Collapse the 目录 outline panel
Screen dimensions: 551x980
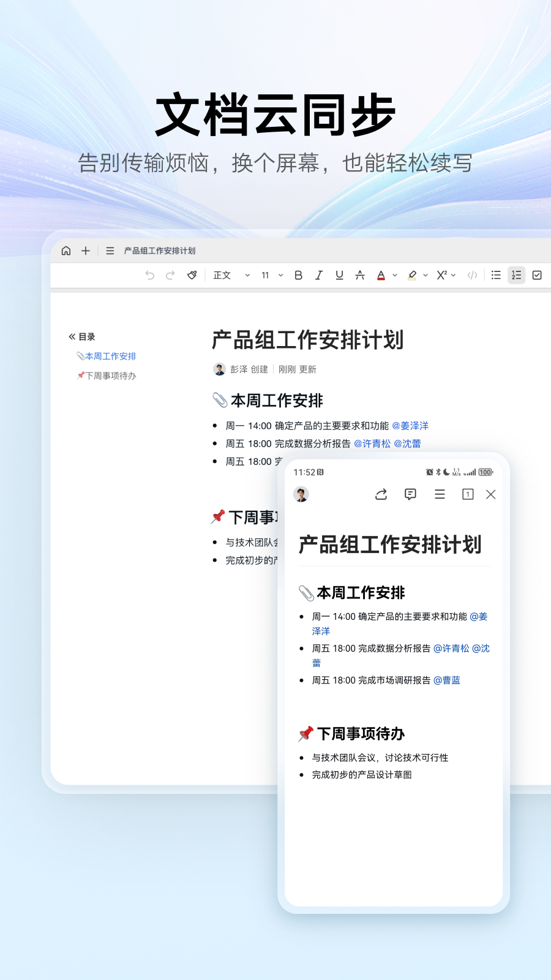click(72, 337)
